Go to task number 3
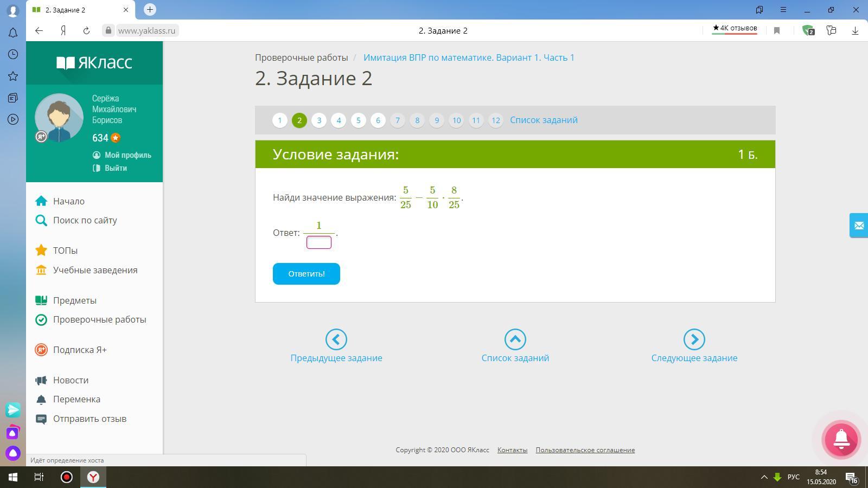 coord(319,120)
